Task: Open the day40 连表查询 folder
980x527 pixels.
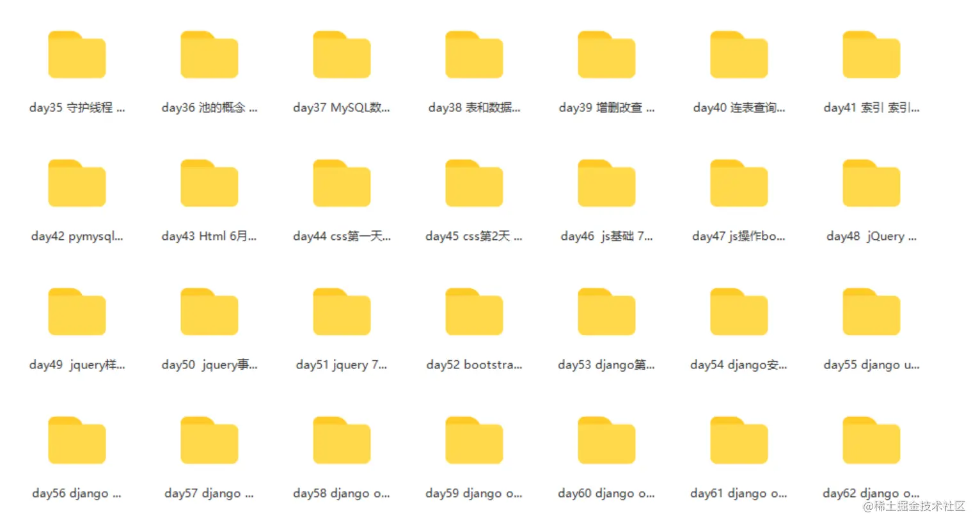Action: click(739, 55)
